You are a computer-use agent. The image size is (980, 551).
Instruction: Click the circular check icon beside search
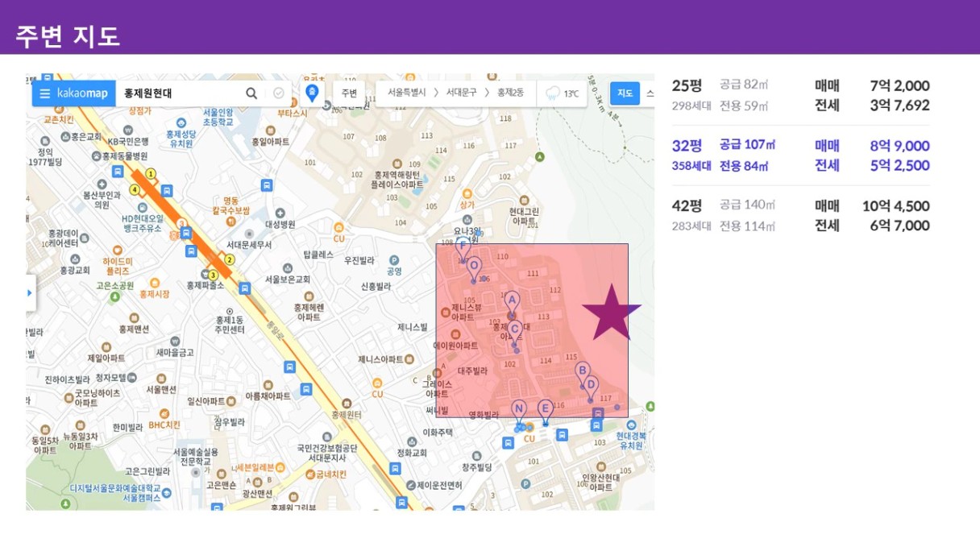click(x=279, y=93)
